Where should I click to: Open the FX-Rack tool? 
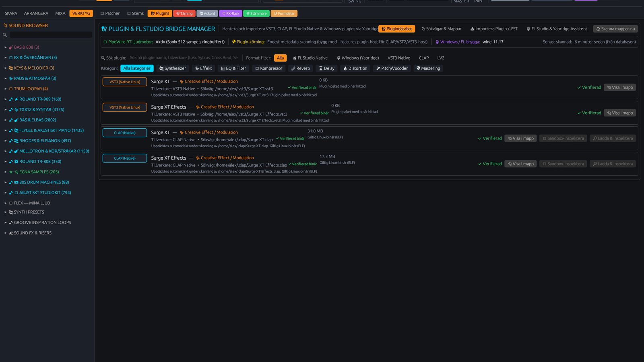231,13
